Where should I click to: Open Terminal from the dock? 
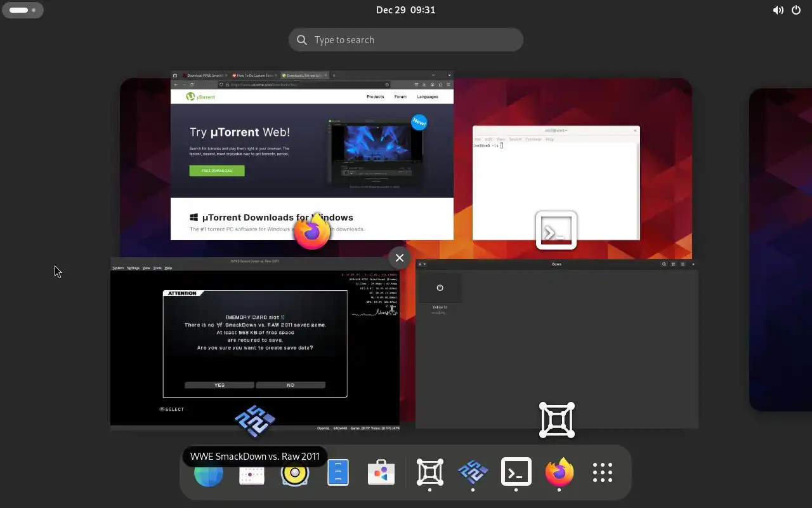point(516,472)
